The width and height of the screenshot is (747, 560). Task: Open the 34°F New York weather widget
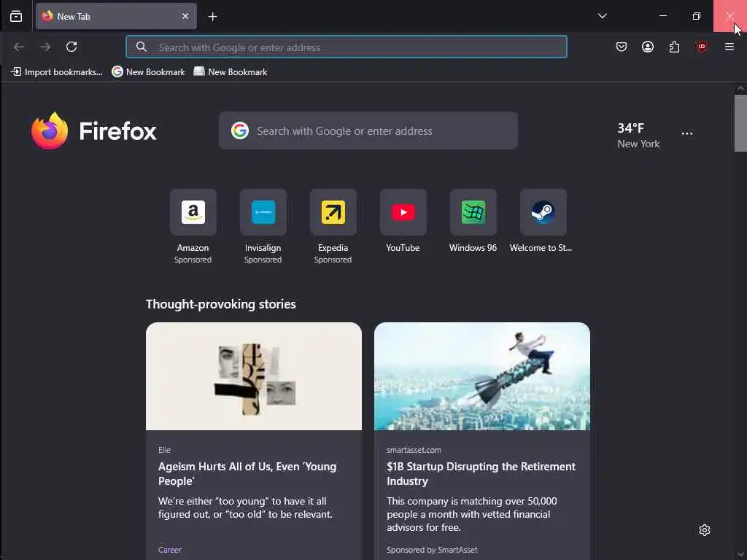[x=638, y=135]
